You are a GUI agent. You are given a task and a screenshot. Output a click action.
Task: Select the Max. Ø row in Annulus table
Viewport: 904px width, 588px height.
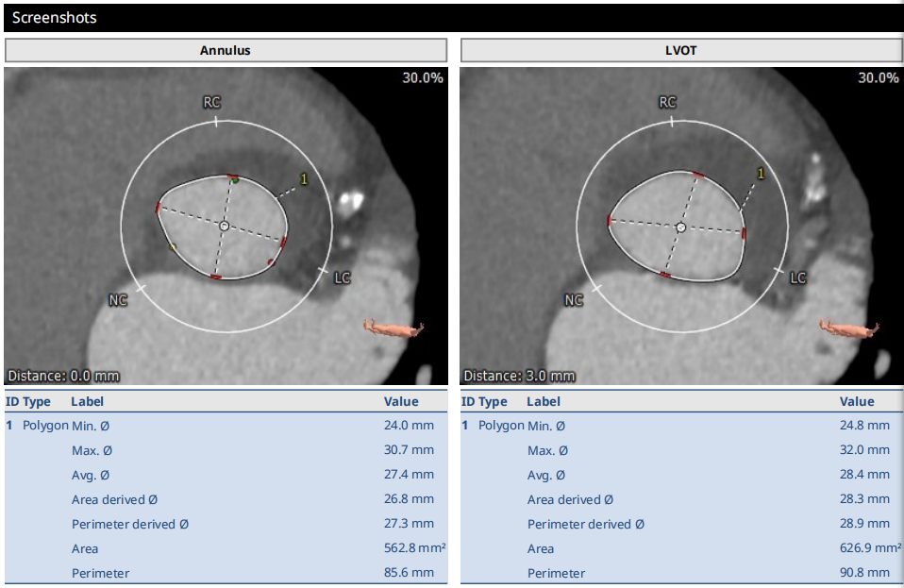[x=226, y=450]
